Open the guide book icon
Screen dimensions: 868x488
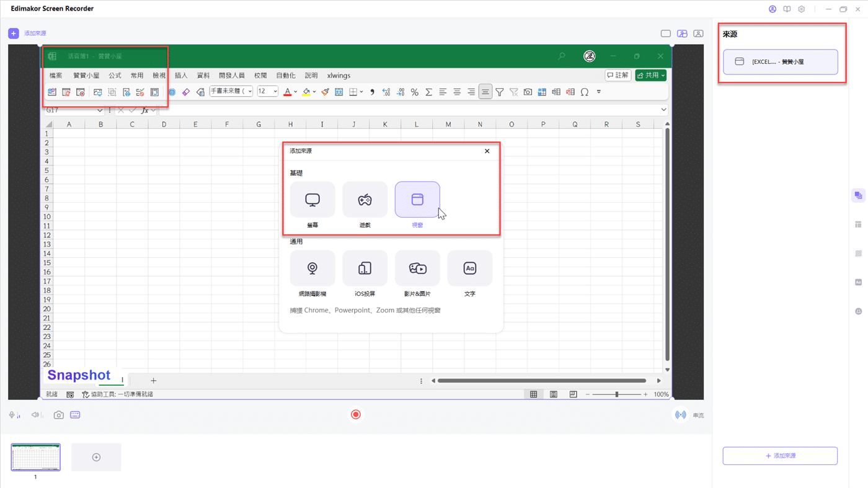click(787, 9)
